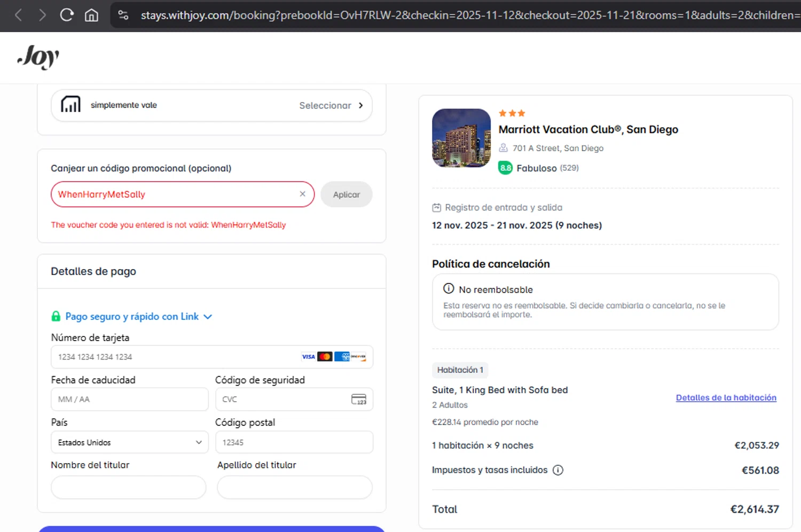Click the Política de cancelación heading
This screenshot has height=532, width=801.
[491, 264]
